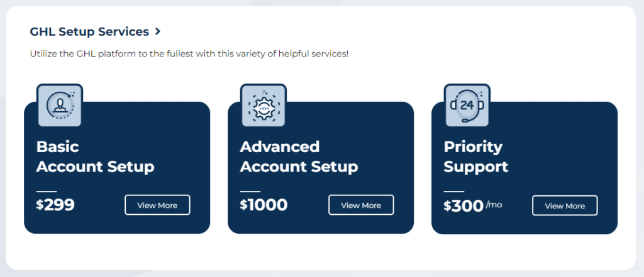Screen dimensions: 644x277
Task: Click the /mo billing period text
Action: 494,204
